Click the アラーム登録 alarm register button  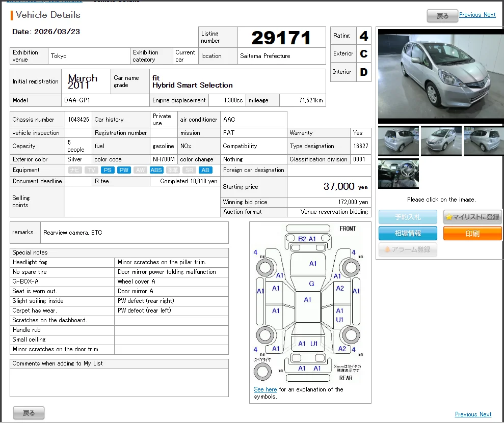[x=408, y=249]
